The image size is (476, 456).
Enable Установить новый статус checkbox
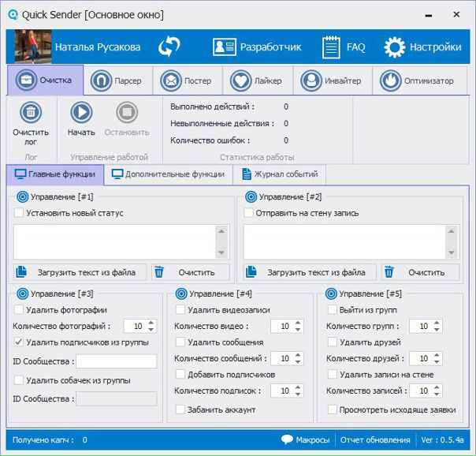pyautogui.click(x=19, y=213)
